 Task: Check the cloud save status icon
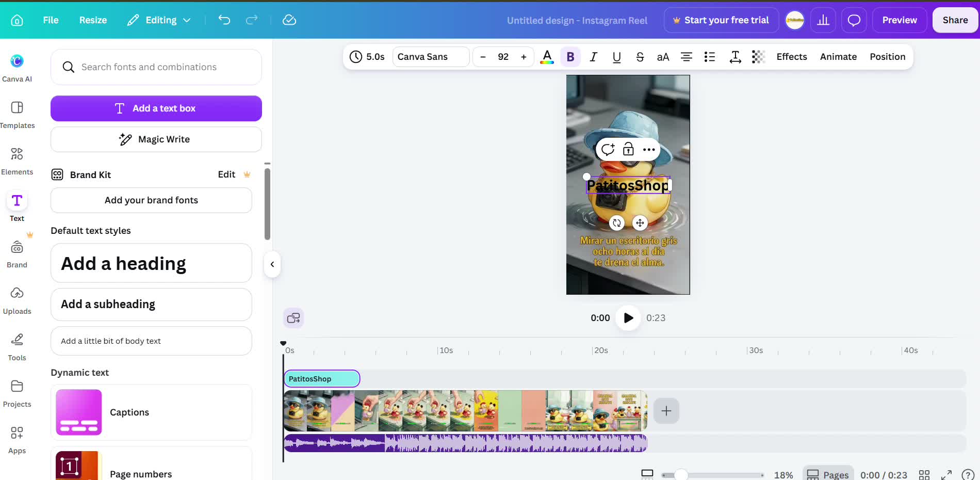[289, 20]
